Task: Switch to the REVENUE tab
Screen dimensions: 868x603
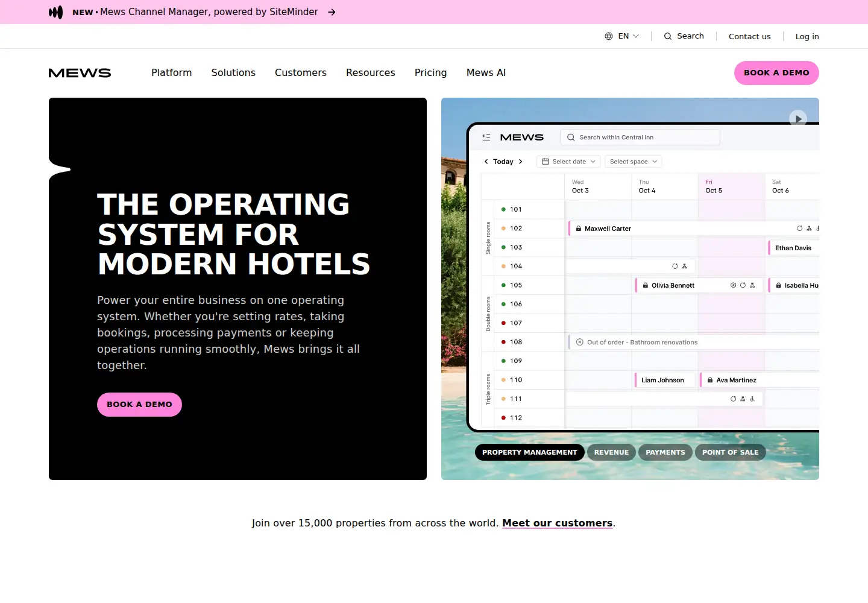Action: [x=611, y=452]
